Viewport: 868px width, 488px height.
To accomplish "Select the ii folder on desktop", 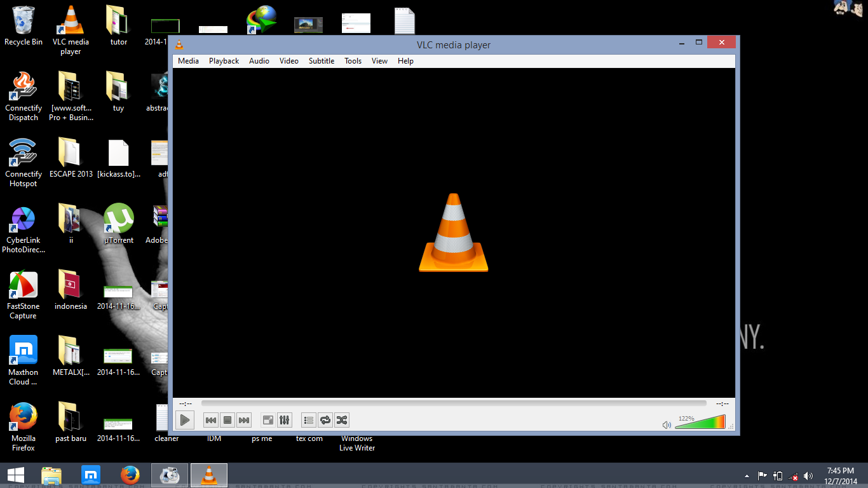I will [x=71, y=224].
